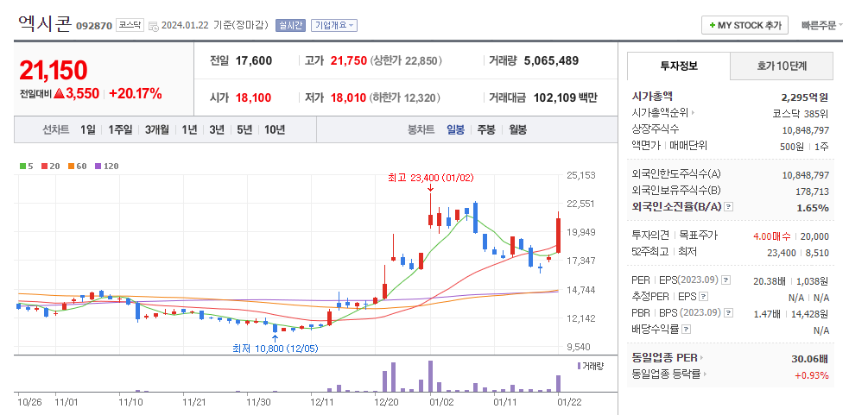Click the calendar icon before the 2024.01.22 date
Image resolution: width=868 pixels, height=415 pixels.
tap(154, 26)
